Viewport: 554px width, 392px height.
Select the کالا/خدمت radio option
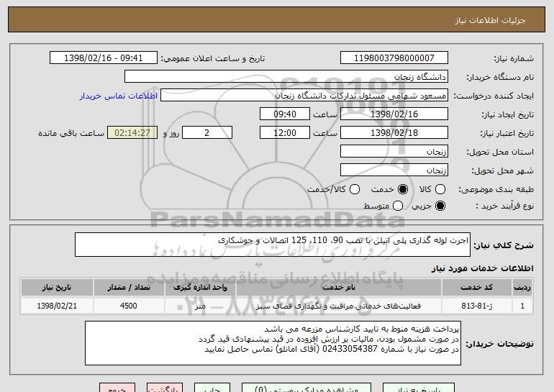point(355,190)
